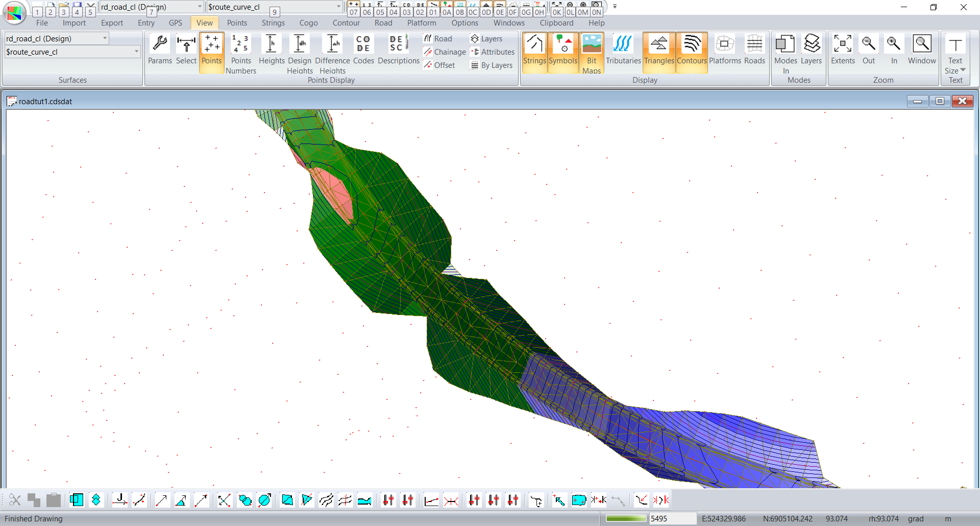This screenshot has width=980, height=526.
Task: Expand the $route_curve_cl panel dropdown
Action: click(x=136, y=52)
